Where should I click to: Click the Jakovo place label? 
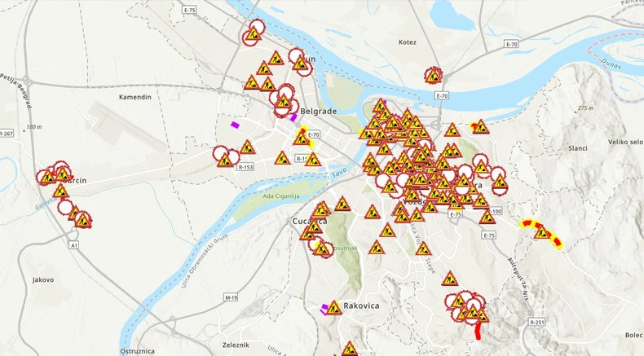pyautogui.click(x=43, y=280)
